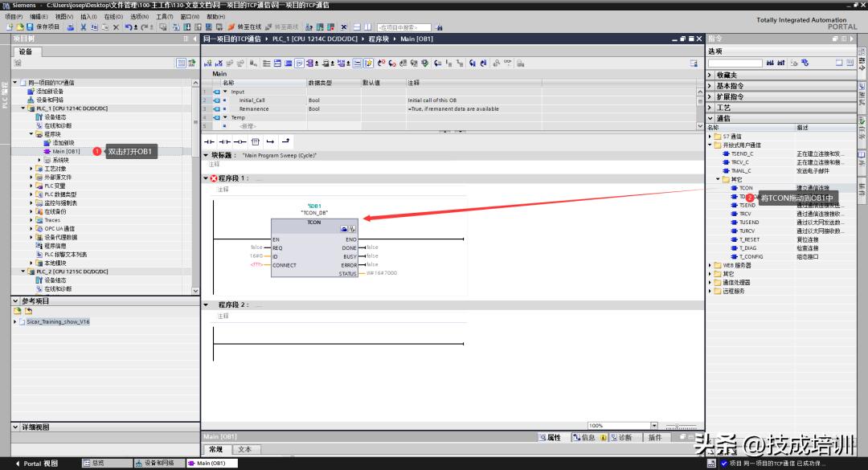Click the open branch ladder icon
This screenshot has height=470, width=868.
pos(270,141)
